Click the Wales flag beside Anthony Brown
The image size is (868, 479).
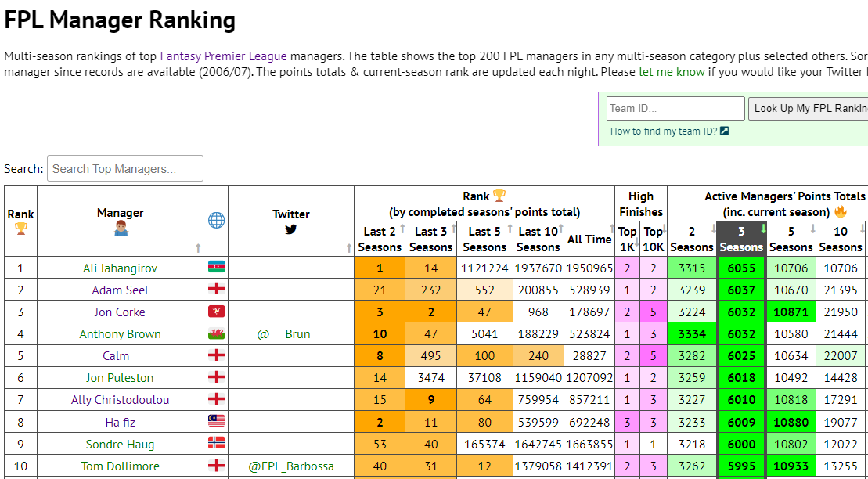point(216,334)
